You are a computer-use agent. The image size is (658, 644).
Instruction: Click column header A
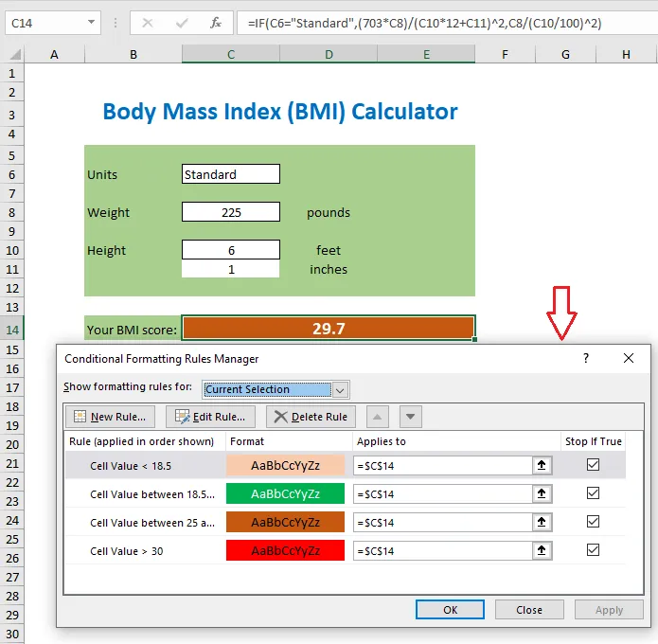[x=54, y=55]
